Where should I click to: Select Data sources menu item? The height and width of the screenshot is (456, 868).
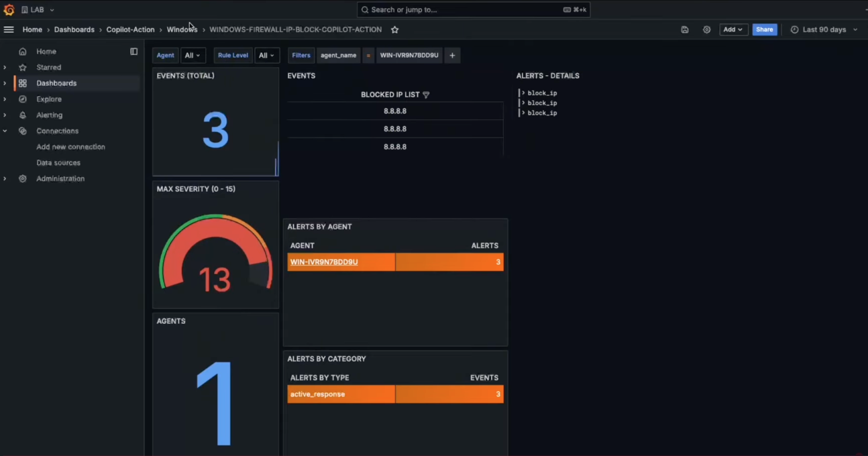[x=58, y=163]
